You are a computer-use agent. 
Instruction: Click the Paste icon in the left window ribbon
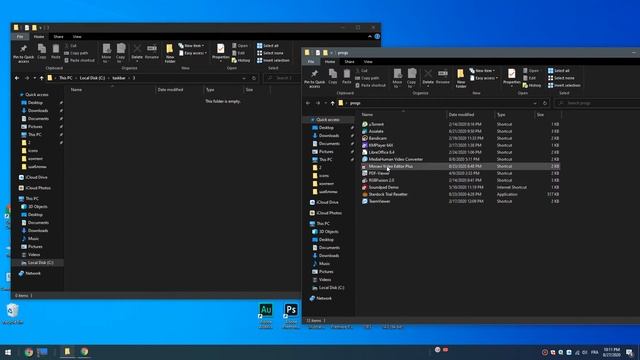point(56,52)
